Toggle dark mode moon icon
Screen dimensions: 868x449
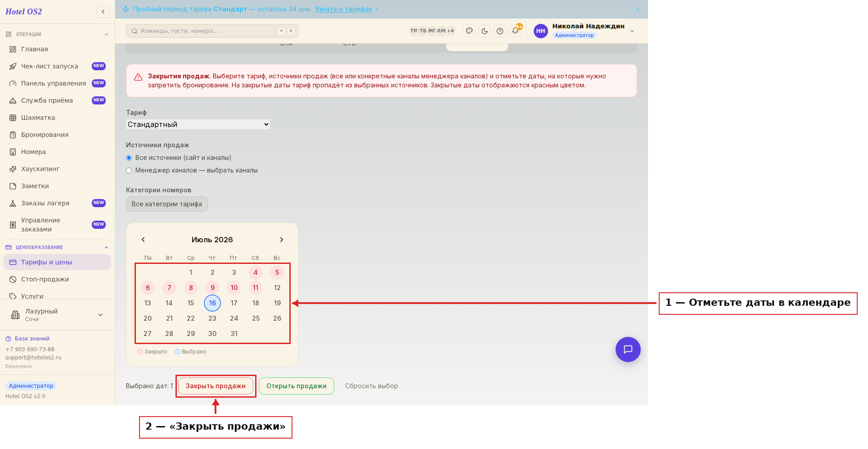(x=485, y=31)
